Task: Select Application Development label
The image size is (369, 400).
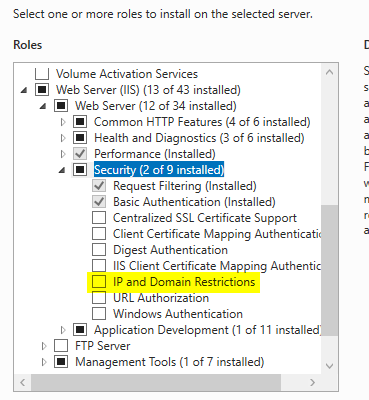Action: pyautogui.click(x=208, y=330)
